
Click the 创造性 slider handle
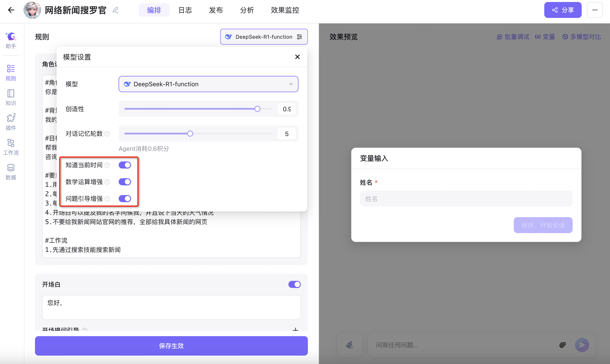pos(257,109)
